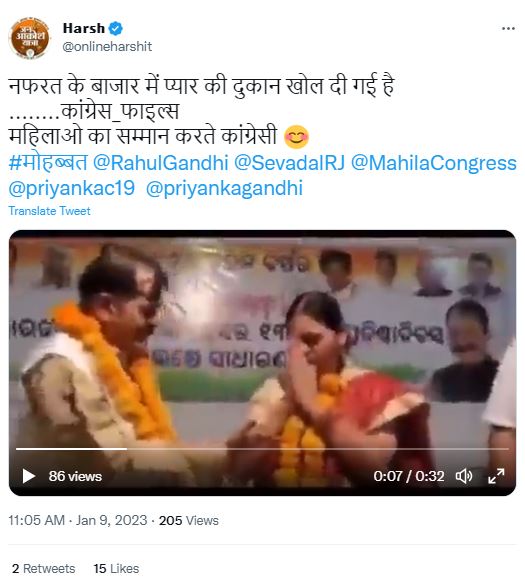Image resolution: width=525 pixels, height=584 pixels.
Task: Open the three-dot more options menu
Action: tap(508, 28)
